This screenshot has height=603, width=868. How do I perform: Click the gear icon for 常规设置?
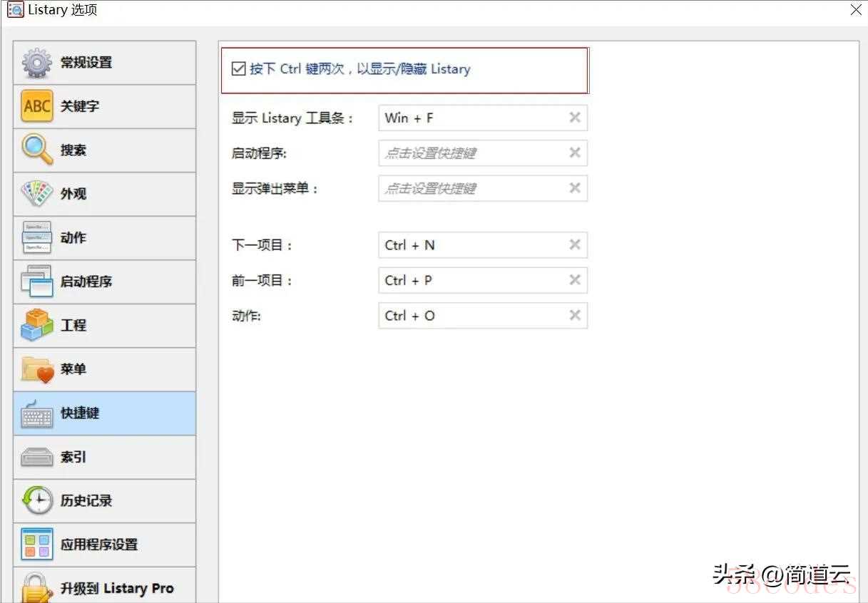(36, 63)
